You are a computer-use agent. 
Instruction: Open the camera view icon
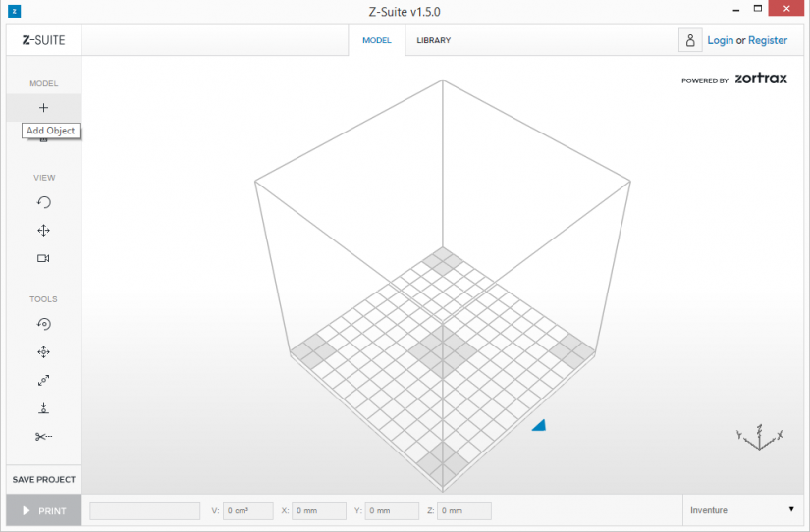[x=44, y=258]
